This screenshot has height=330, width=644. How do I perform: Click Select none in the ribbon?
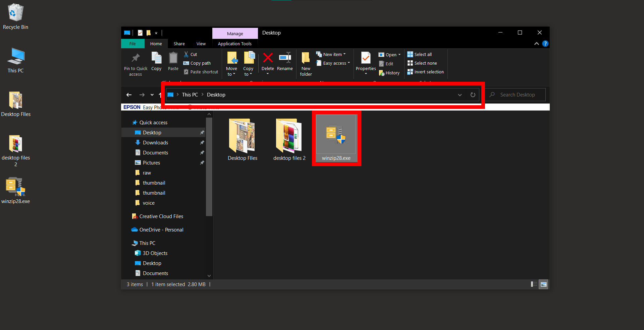point(422,63)
